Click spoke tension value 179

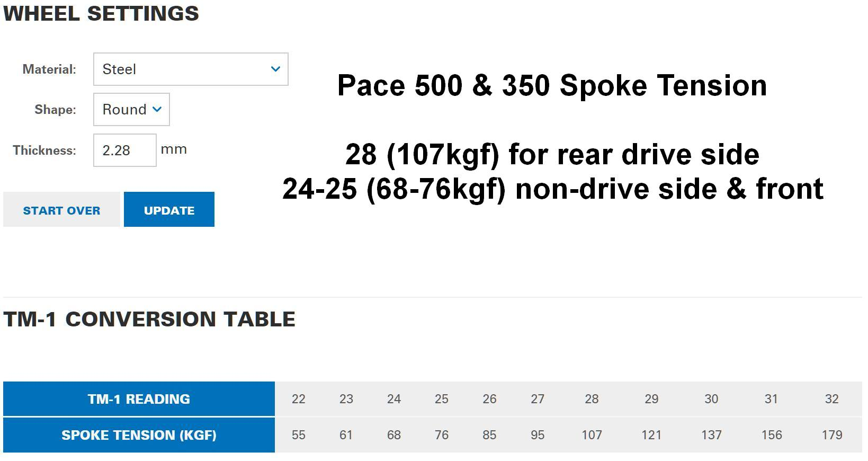[831, 435]
